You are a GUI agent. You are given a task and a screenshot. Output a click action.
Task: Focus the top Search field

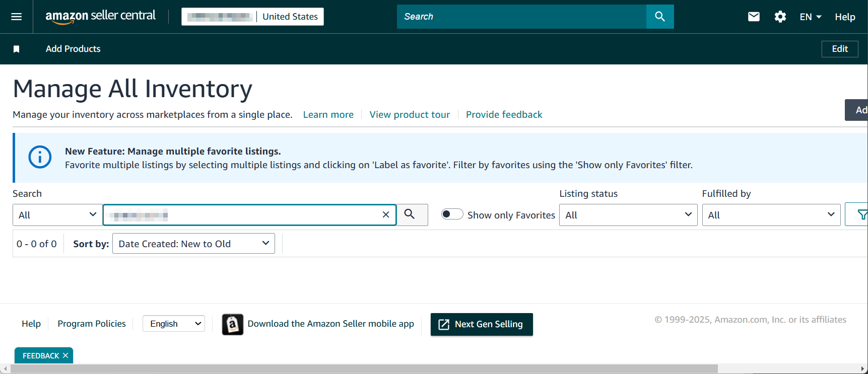(521, 17)
